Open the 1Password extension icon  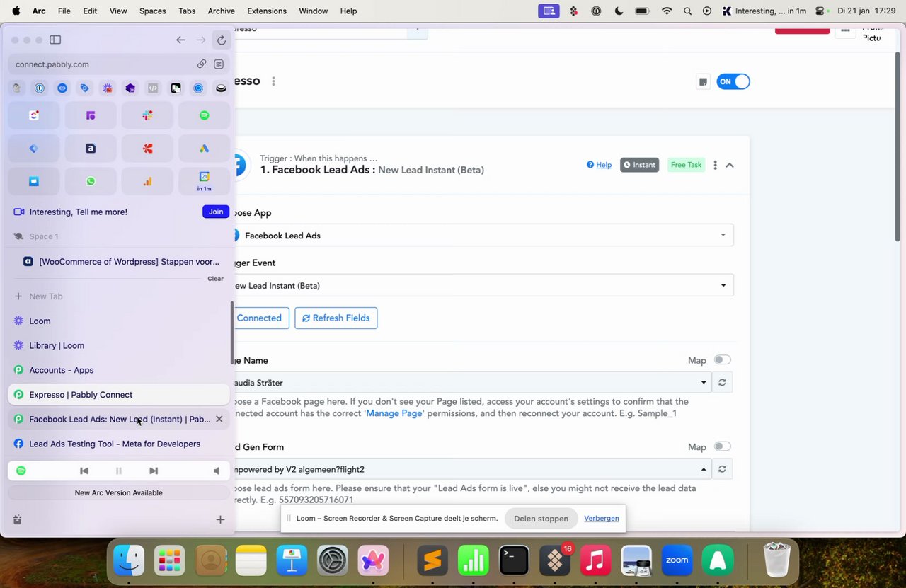coord(40,88)
